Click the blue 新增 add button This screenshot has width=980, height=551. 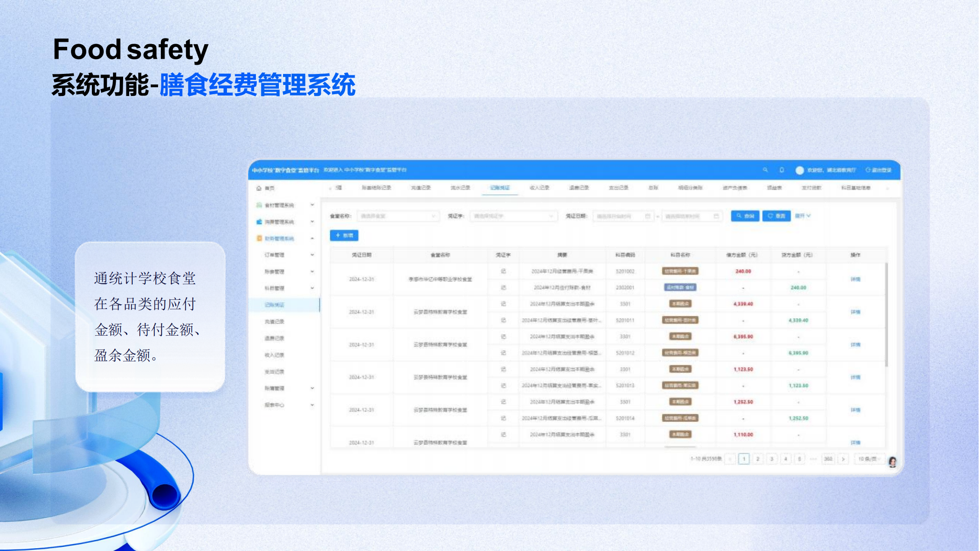pyautogui.click(x=344, y=236)
